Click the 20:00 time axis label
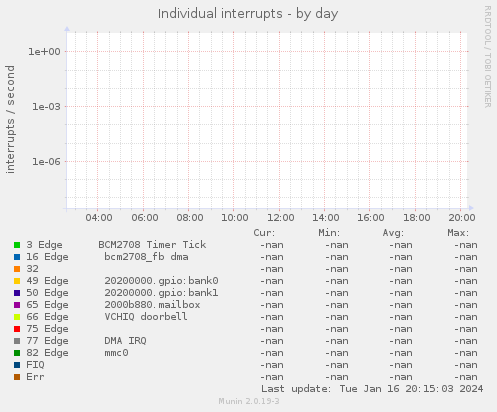The width and height of the screenshot is (497, 412). [462, 218]
